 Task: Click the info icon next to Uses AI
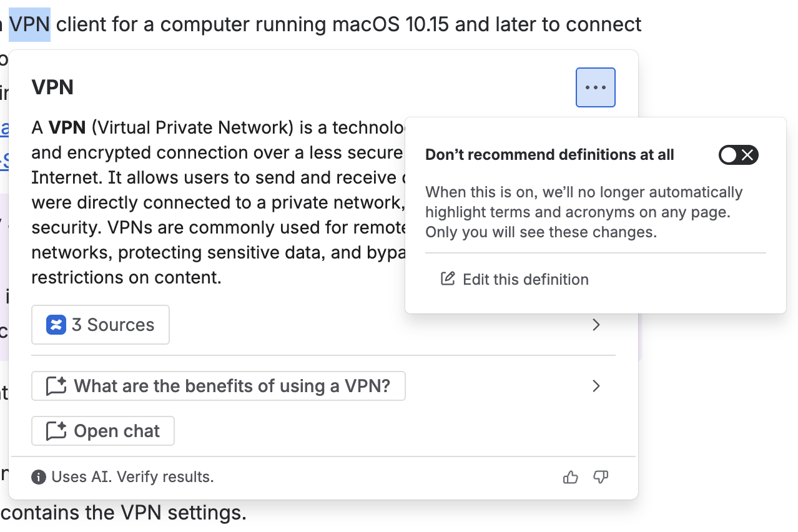pos(39,476)
